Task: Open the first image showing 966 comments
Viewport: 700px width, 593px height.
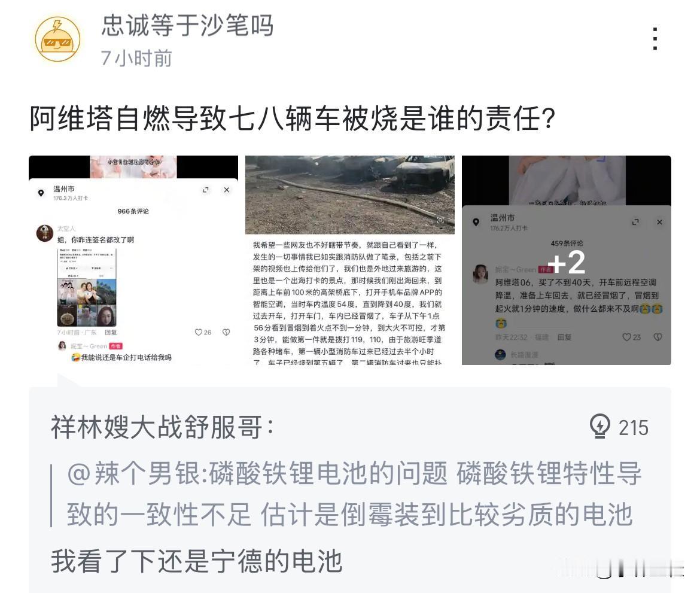Action: (133, 260)
